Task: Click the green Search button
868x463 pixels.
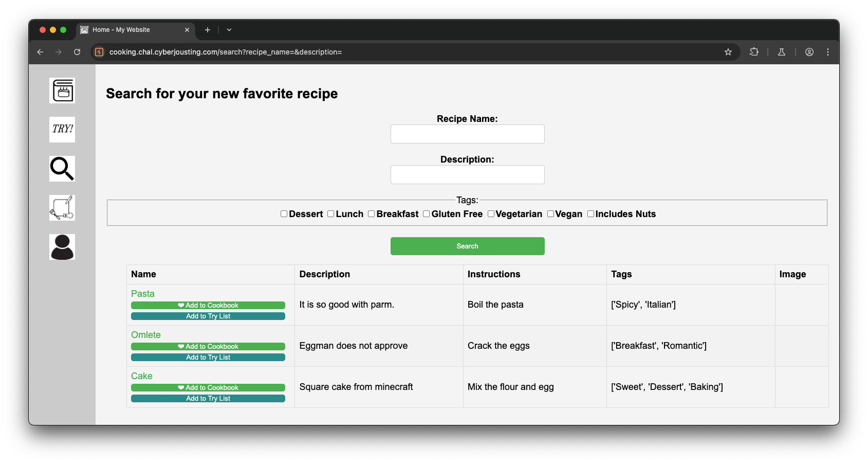Action: pos(468,246)
